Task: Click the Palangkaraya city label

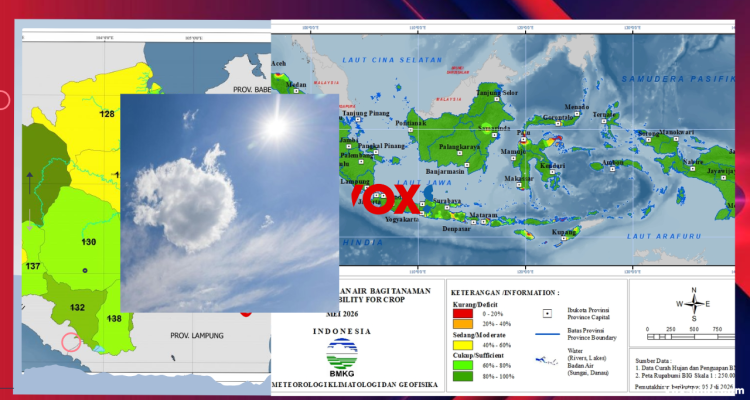Action: (x=459, y=147)
